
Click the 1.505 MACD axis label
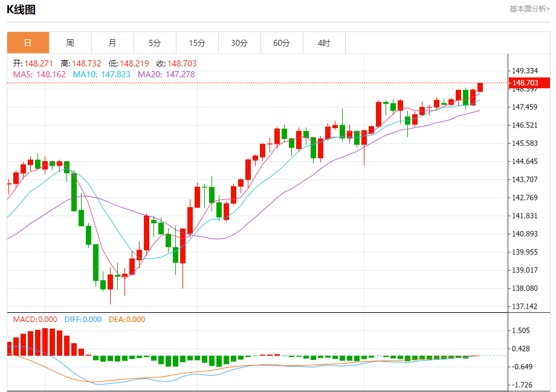point(521,330)
